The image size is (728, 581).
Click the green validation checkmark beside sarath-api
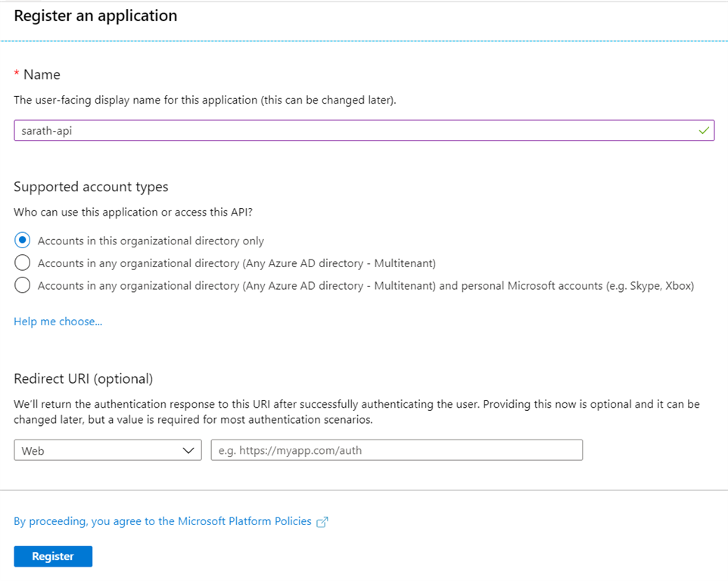click(705, 130)
